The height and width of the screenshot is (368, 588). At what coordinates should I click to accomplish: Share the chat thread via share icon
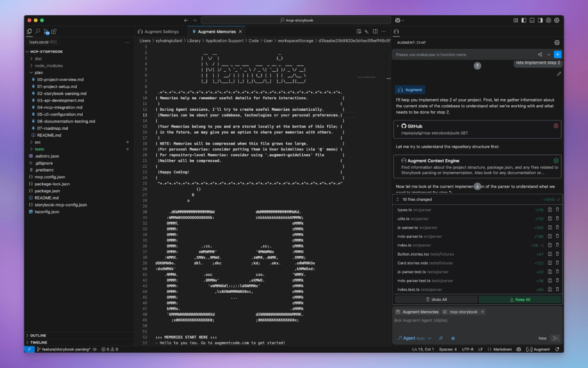540,55
